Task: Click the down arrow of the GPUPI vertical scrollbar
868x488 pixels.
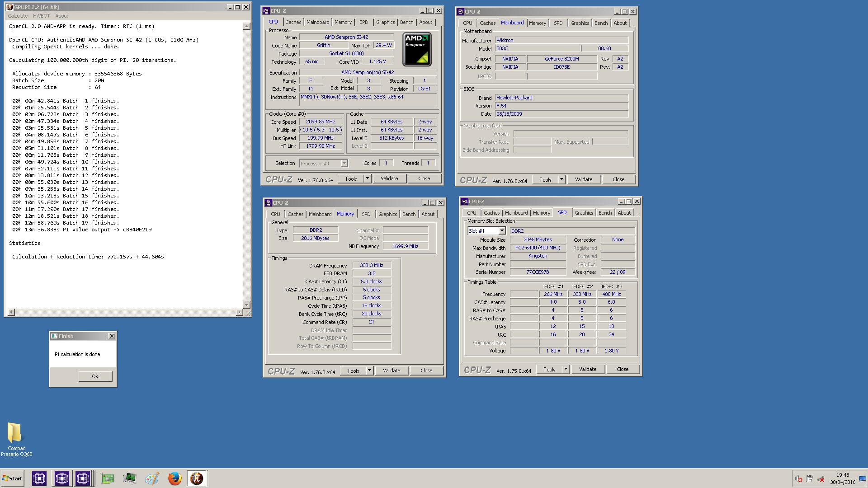Action: [246, 305]
